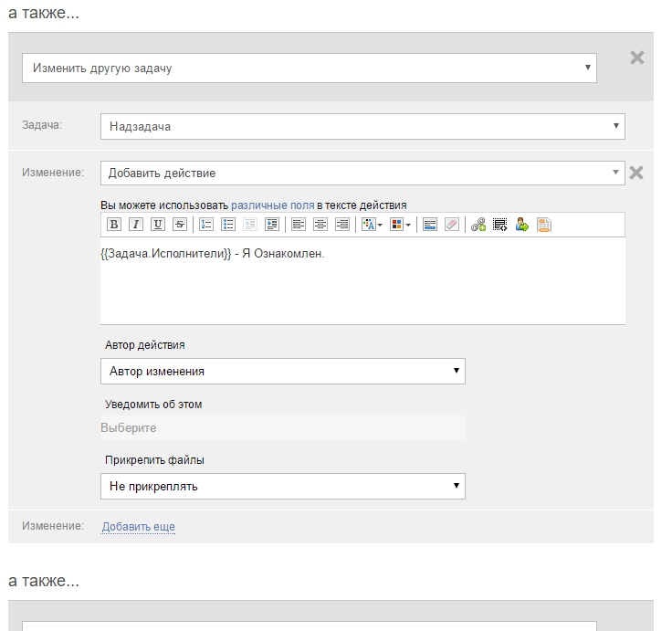Open the 'Автор изменения' dropdown

coord(282,372)
